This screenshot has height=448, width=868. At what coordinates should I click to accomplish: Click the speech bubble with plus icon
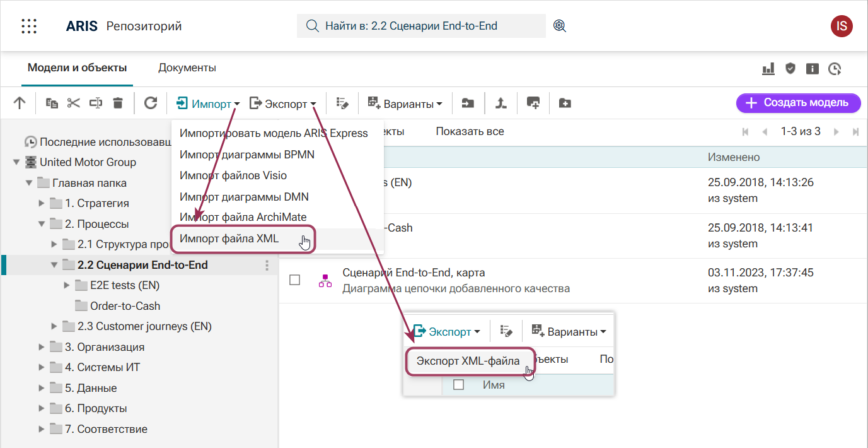point(533,103)
